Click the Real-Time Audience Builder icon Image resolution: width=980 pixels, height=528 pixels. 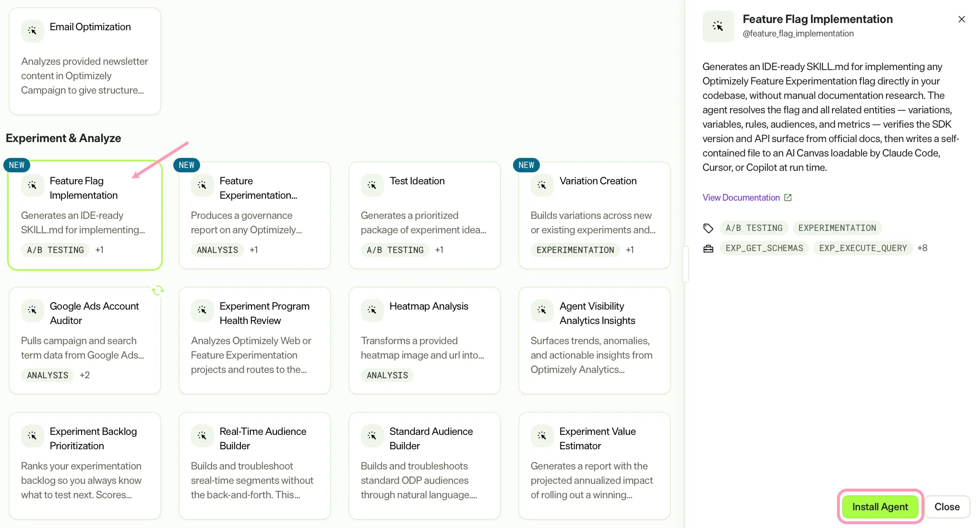(x=202, y=435)
